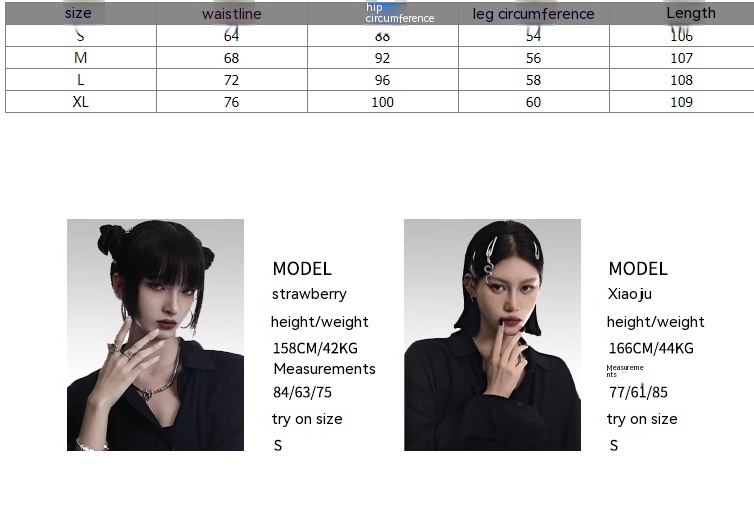Click the "Length" column header

(690, 13)
